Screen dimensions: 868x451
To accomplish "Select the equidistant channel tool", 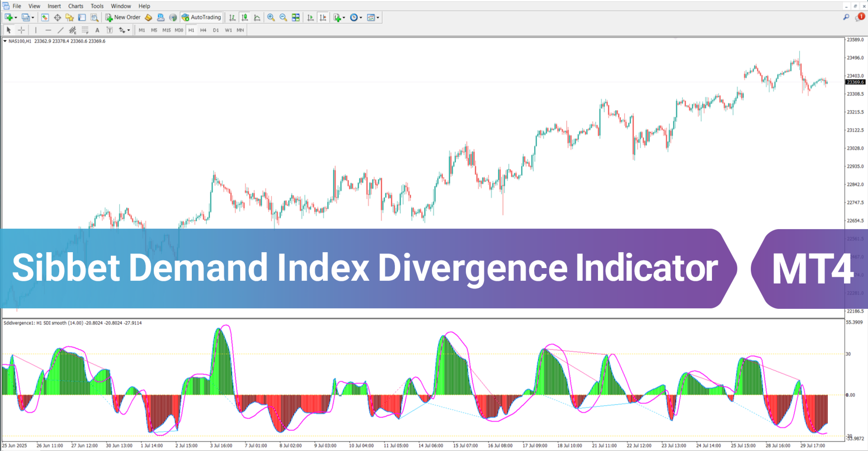I will tap(72, 30).
